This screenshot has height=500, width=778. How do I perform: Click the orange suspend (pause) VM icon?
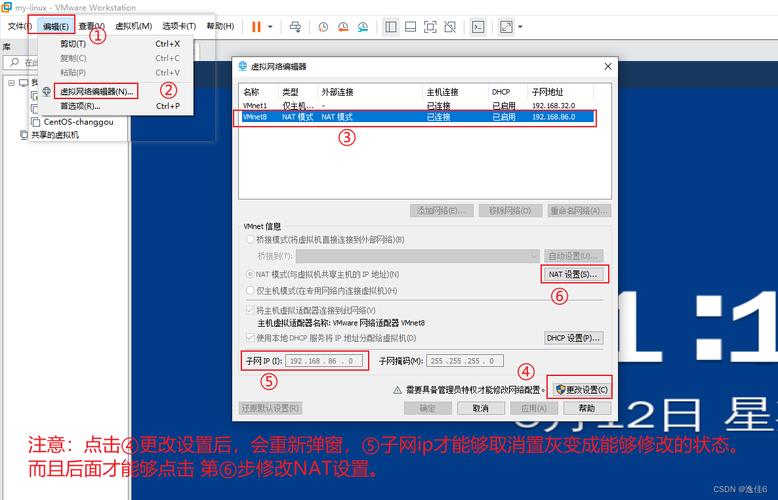point(256,27)
